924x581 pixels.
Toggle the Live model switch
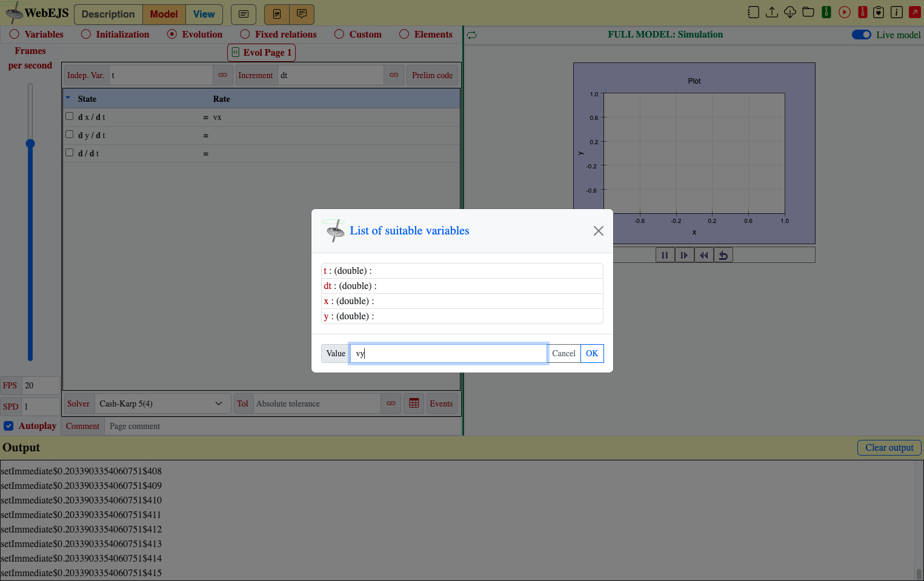(862, 35)
